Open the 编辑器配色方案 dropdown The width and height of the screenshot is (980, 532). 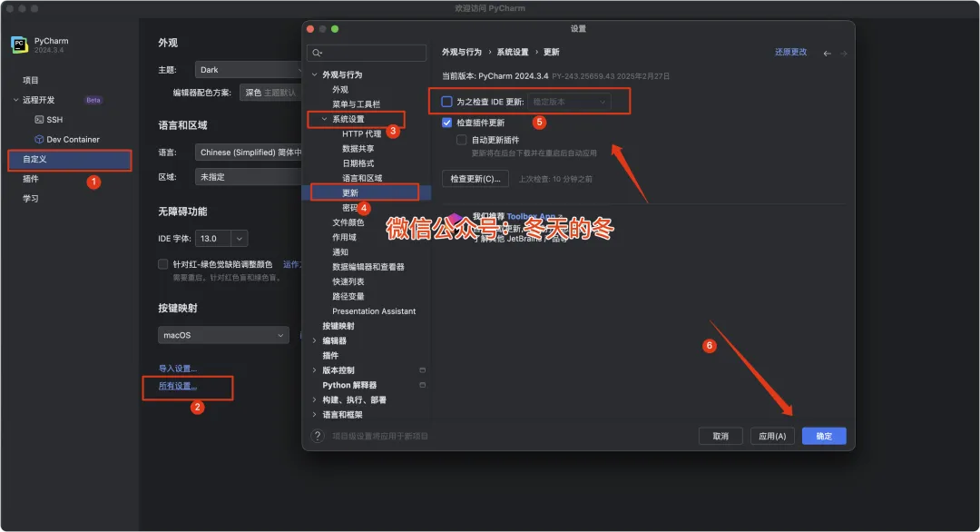tap(270, 93)
